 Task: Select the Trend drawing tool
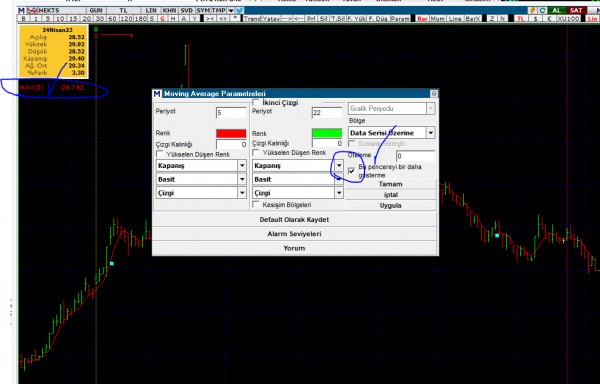tap(252, 18)
